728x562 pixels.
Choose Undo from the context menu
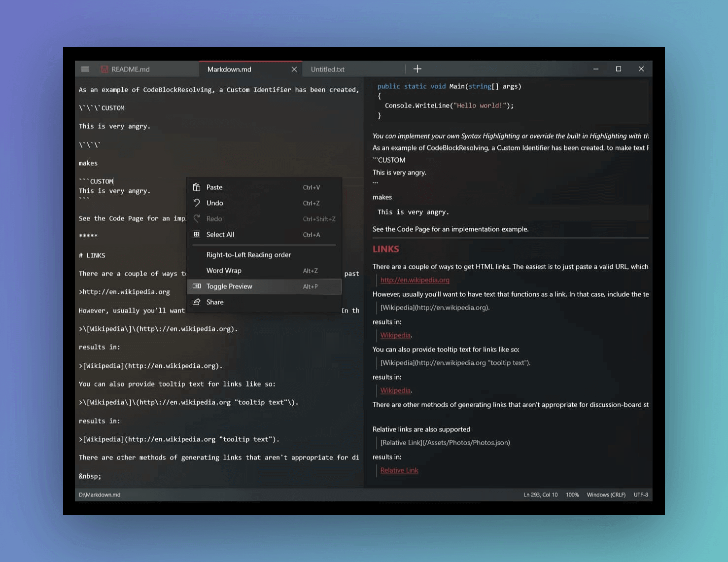point(264,203)
